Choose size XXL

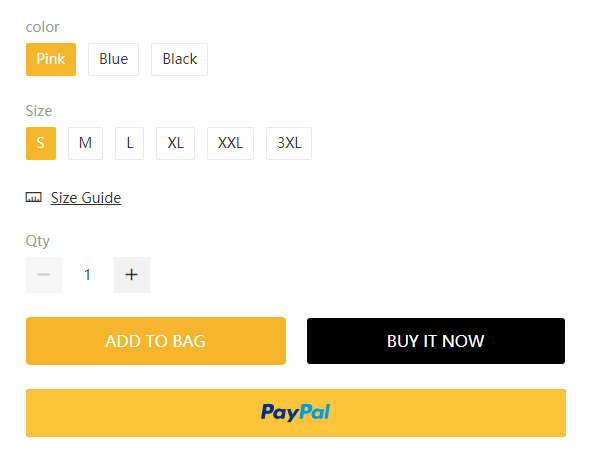[x=230, y=143]
